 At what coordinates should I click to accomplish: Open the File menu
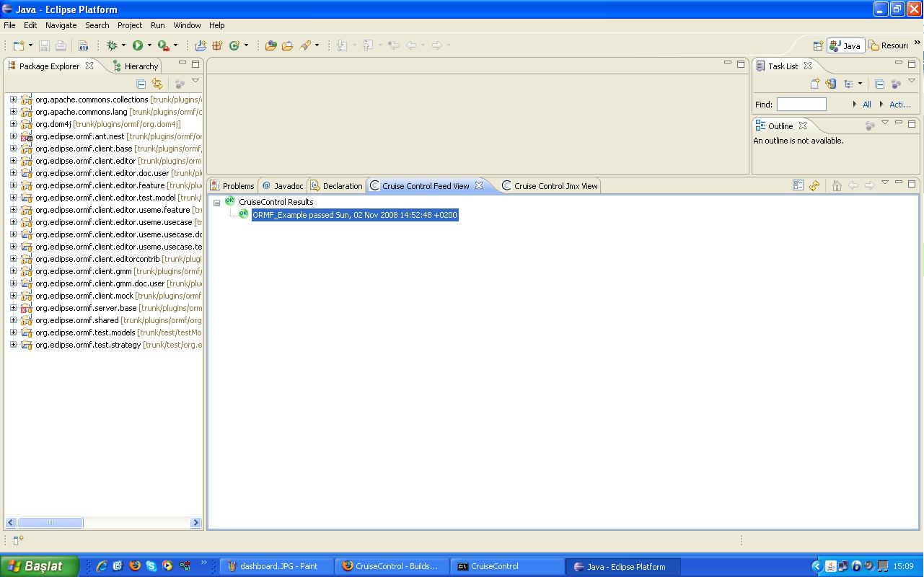tap(9, 25)
